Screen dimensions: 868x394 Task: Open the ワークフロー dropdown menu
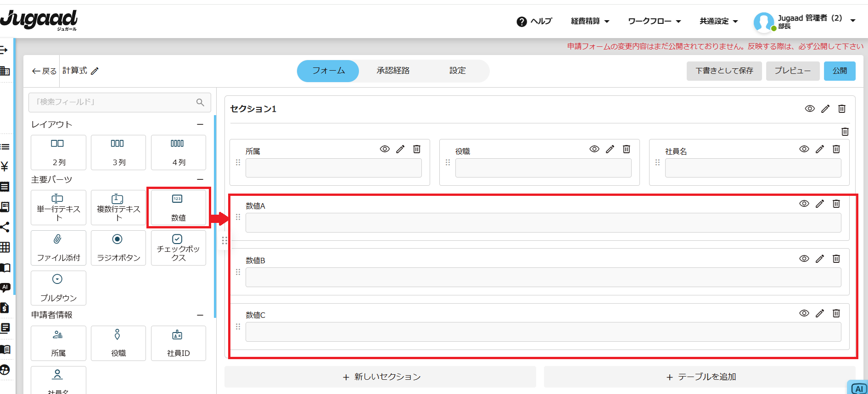[654, 21]
